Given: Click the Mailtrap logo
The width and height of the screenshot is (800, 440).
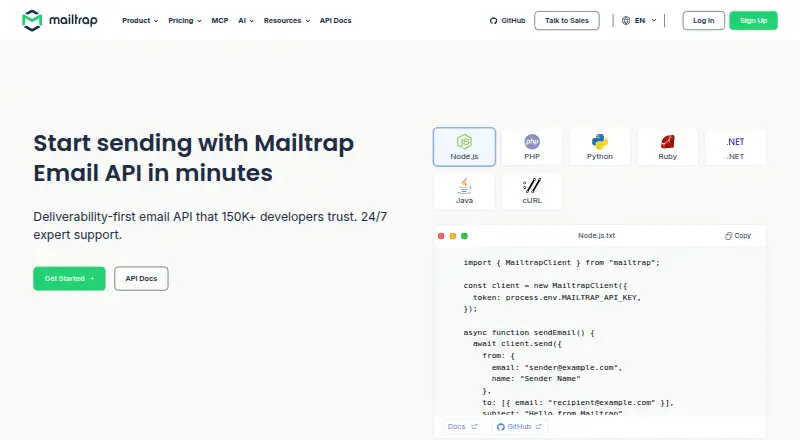Looking at the screenshot, I should (60, 20).
